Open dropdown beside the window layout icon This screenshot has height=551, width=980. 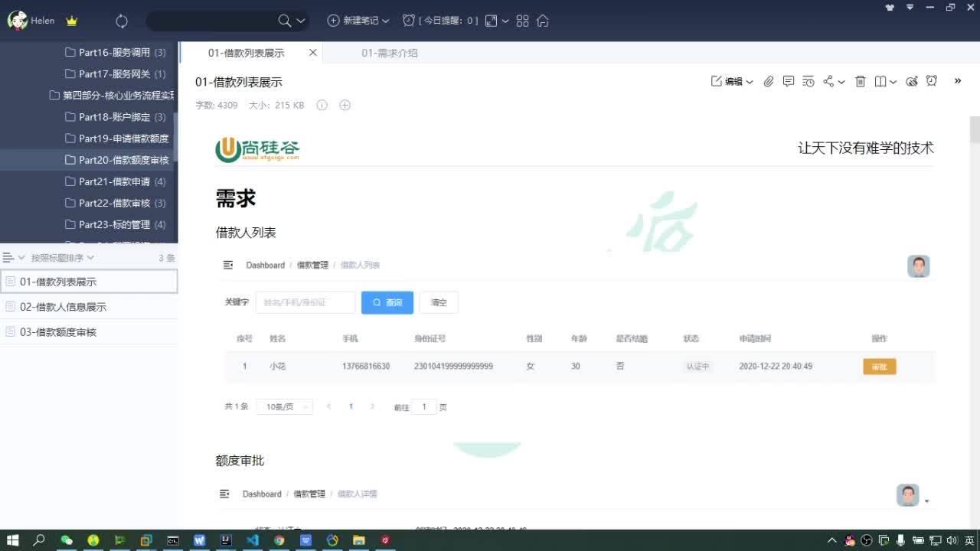pos(505,21)
